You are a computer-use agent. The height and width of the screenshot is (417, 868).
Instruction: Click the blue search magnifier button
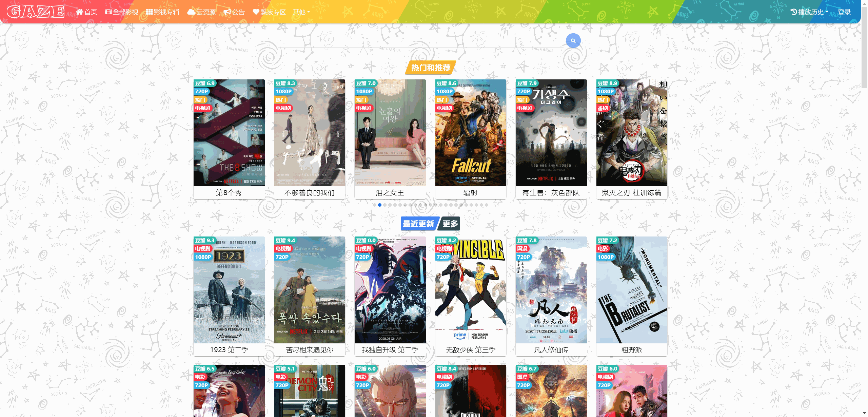(573, 41)
